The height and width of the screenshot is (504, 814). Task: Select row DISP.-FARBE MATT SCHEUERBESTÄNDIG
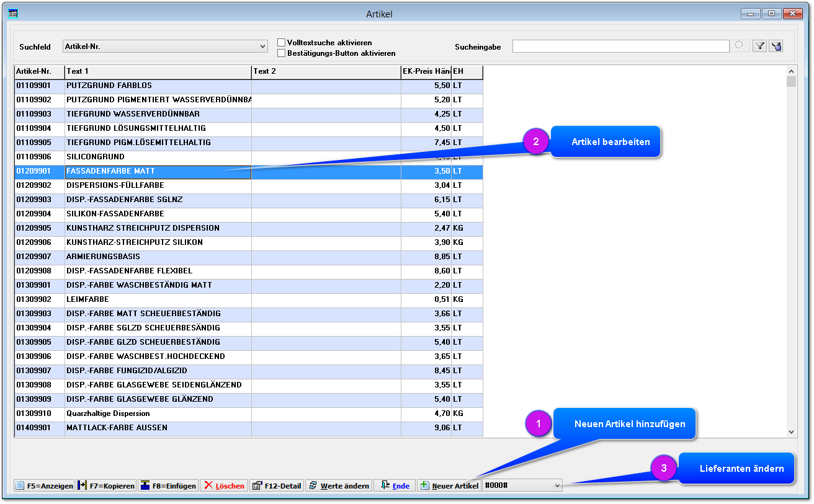pos(249,314)
